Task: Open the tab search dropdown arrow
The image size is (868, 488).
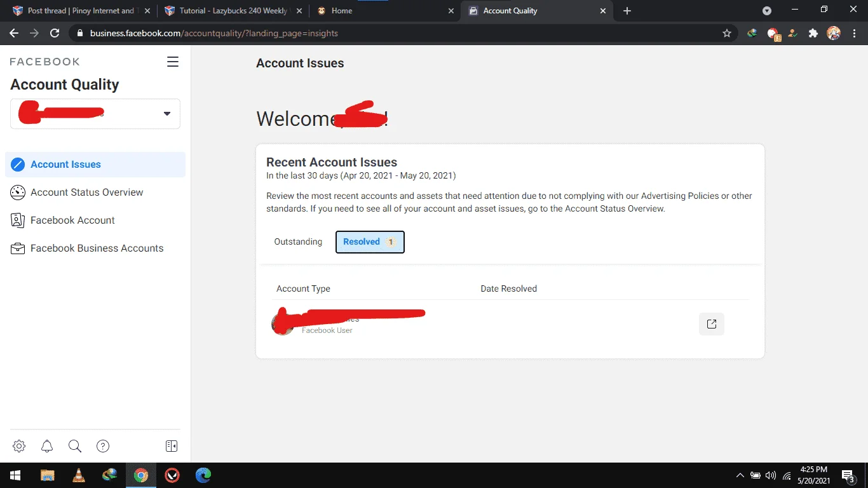Action: tap(767, 11)
